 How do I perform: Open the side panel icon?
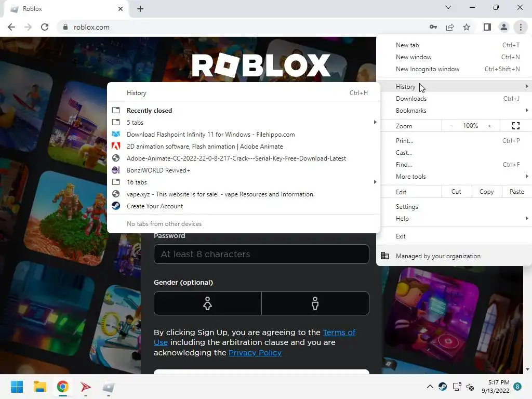(487, 27)
